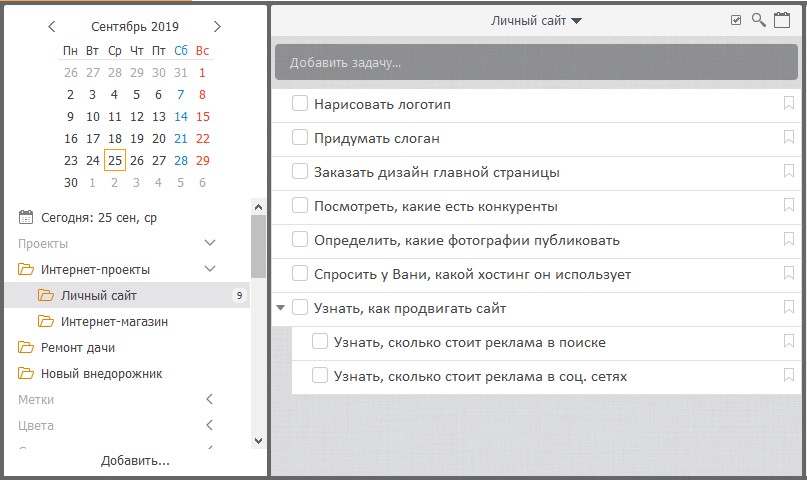807x480 pixels.
Task: Click the Личный сайт folder icon
Action: (x=46, y=295)
